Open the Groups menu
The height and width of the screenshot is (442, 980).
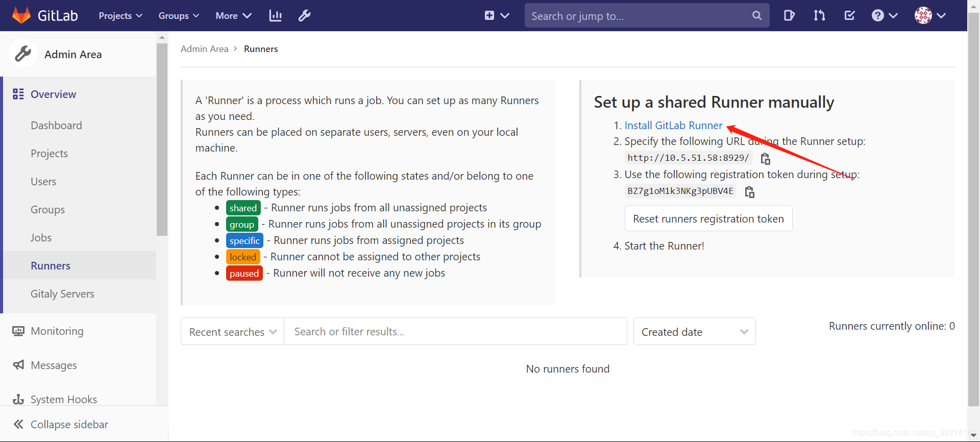tap(179, 16)
